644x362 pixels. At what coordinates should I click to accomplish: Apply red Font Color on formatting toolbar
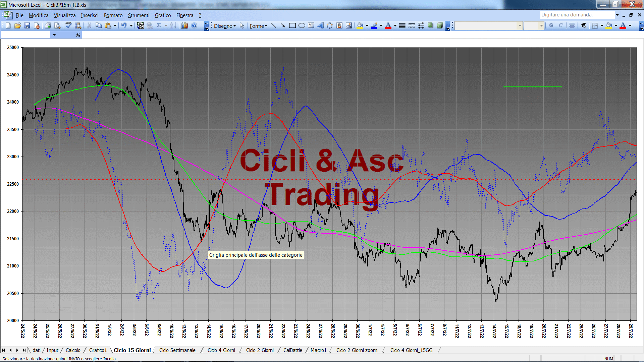(623, 25)
